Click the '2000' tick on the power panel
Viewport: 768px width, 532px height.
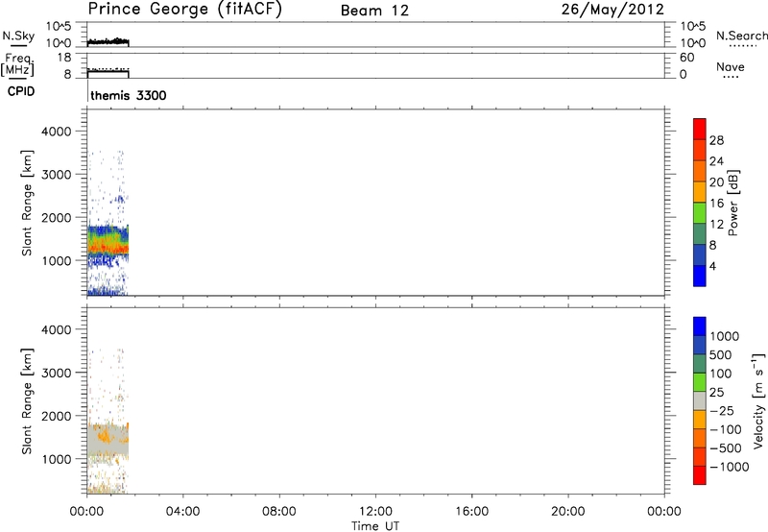click(x=57, y=217)
